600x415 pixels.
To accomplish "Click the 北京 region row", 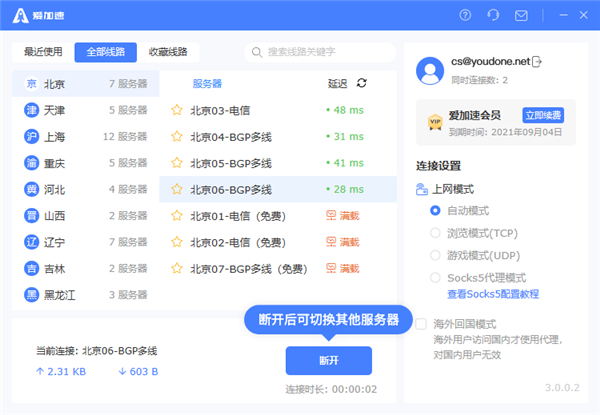I will tap(86, 83).
